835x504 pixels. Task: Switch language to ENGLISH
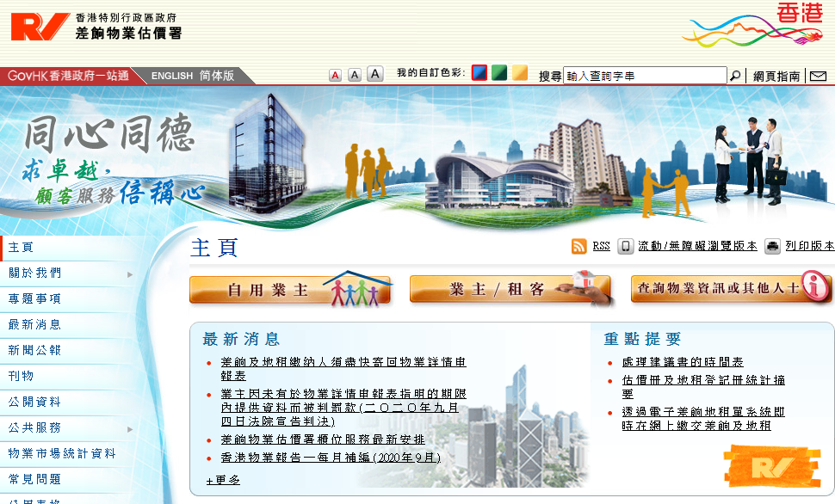click(172, 76)
